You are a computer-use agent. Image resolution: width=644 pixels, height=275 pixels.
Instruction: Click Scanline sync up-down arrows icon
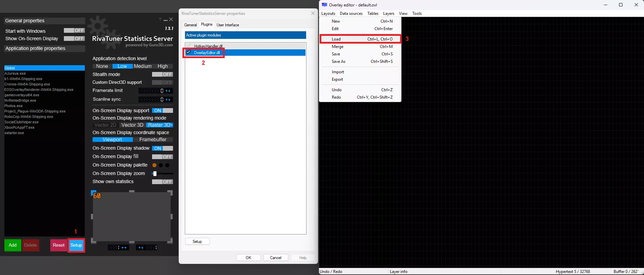[x=168, y=100]
